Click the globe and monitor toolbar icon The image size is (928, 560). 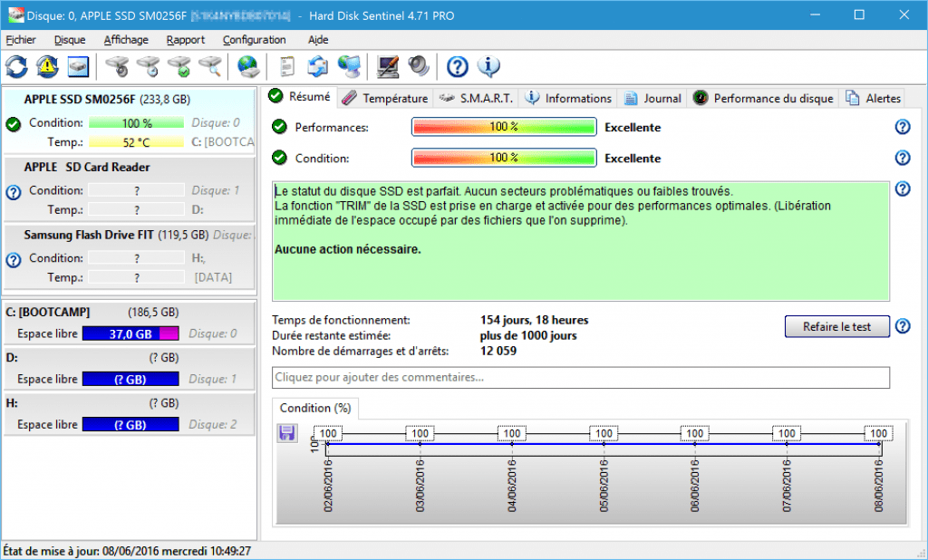[349, 66]
